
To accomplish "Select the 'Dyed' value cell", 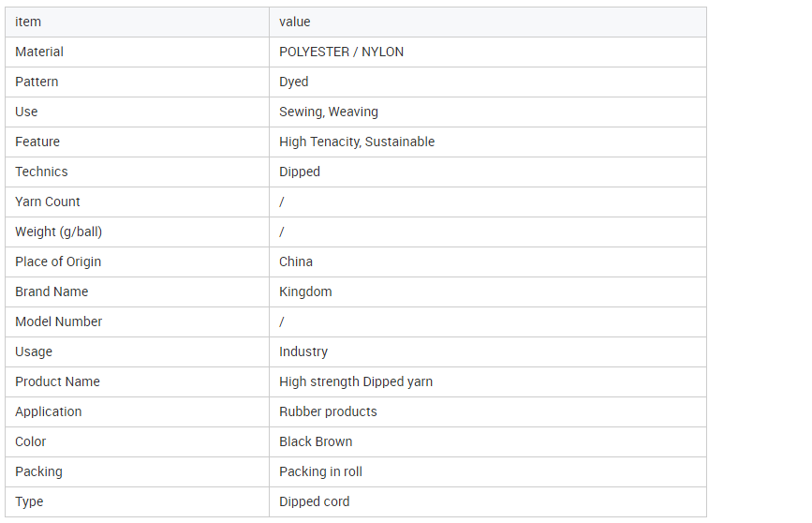I will click(x=293, y=82).
